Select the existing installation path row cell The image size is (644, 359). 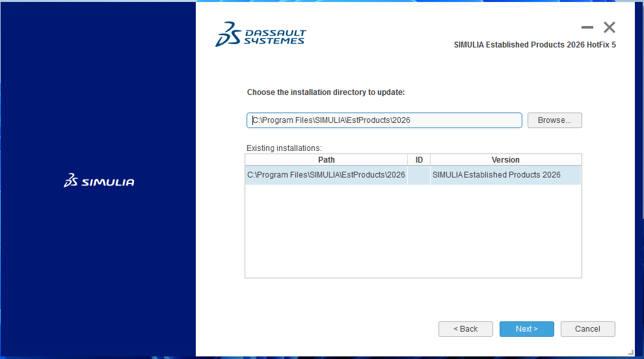[x=326, y=175]
